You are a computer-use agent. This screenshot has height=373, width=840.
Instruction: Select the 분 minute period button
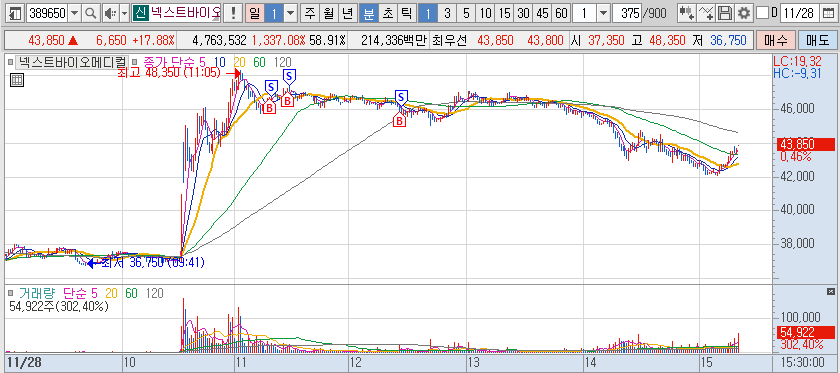tap(369, 13)
